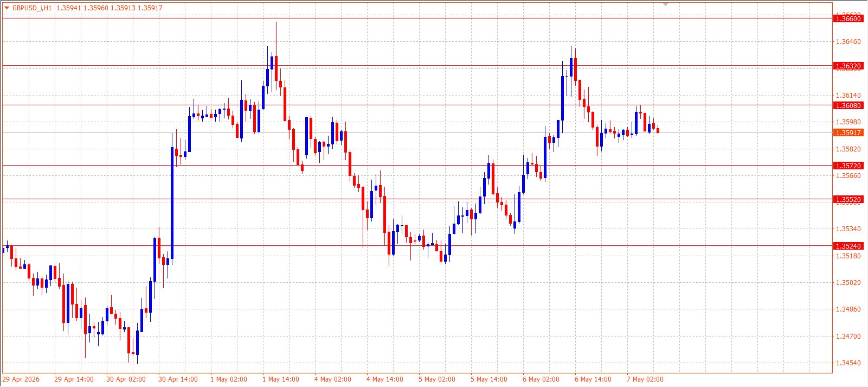Click the orange triangle before GBPUSD_i,H1

[x=7, y=8]
